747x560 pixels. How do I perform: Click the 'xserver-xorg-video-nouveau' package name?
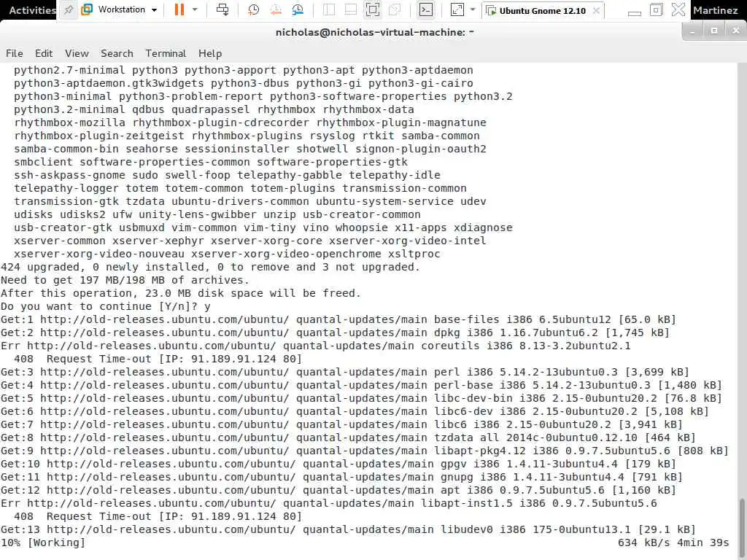pos(99,254)
